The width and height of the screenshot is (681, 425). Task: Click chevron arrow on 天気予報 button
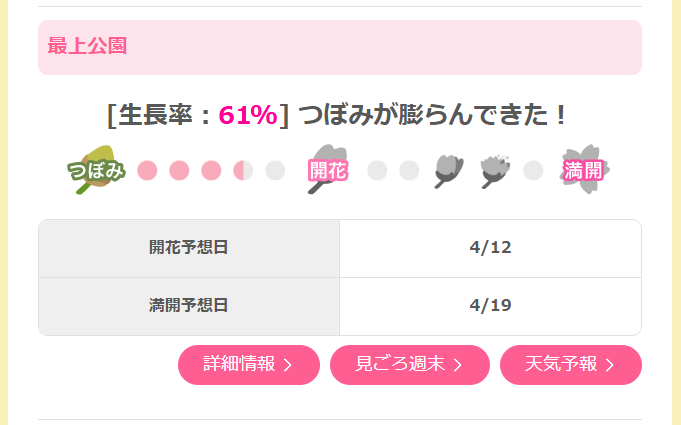pyautogui.click(x=610, y=365)
